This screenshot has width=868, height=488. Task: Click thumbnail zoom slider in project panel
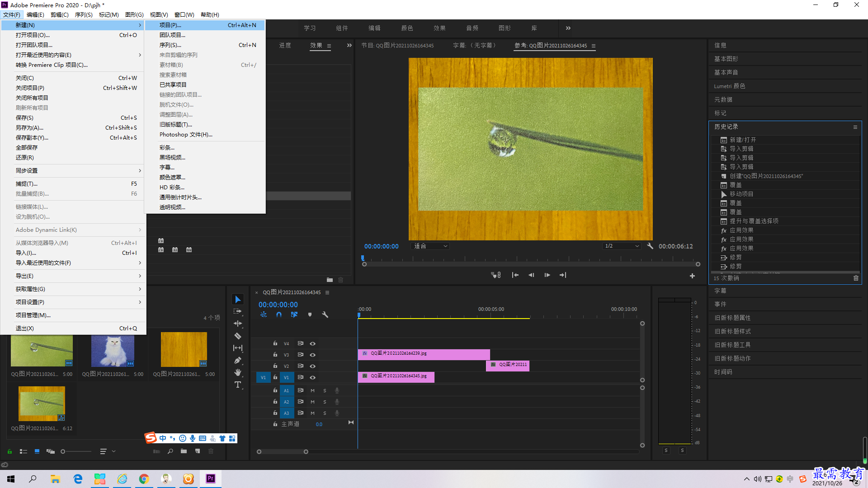point(76,451)
